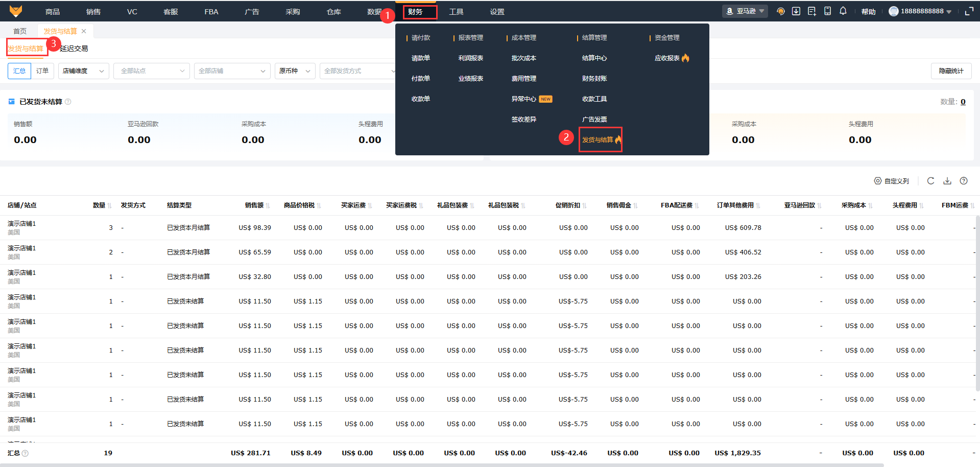Open the 延迟交易 tab
Image resolution: width=980 pixels, height=467 pixels.
point(74,49)
